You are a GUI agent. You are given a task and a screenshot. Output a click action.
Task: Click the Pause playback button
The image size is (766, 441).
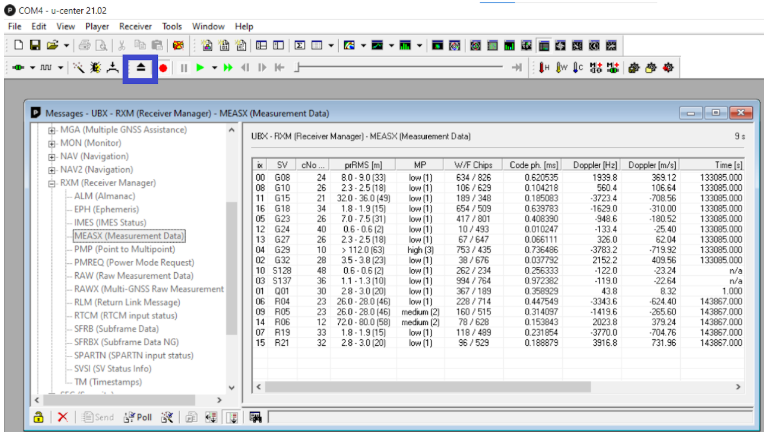click(184, 68)
